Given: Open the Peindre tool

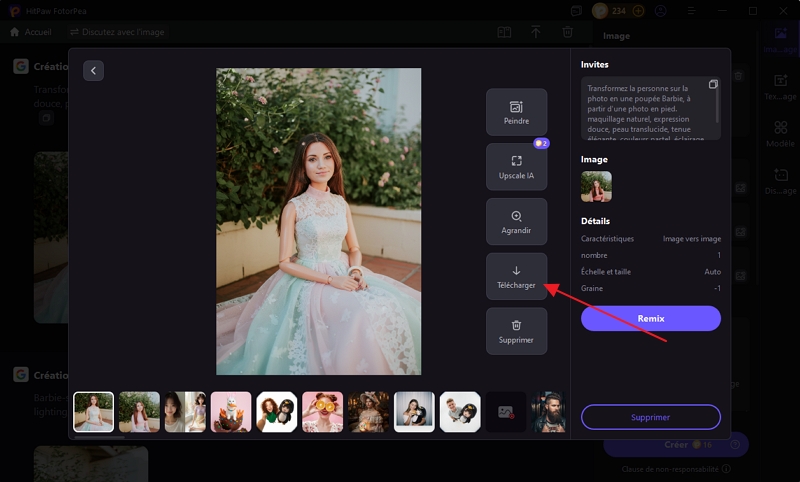Looking at the screenshot, I should click(516, 112).
